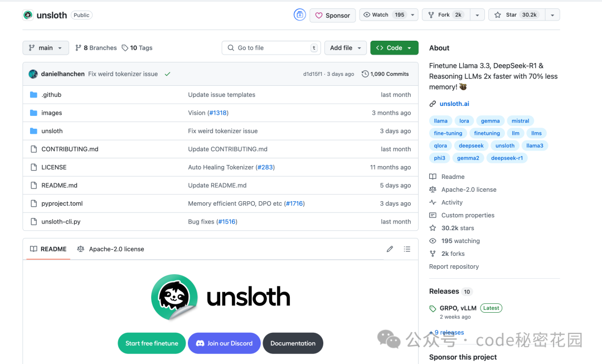
Task: Open the README outline list icon
Action: (x=407, y=249)
